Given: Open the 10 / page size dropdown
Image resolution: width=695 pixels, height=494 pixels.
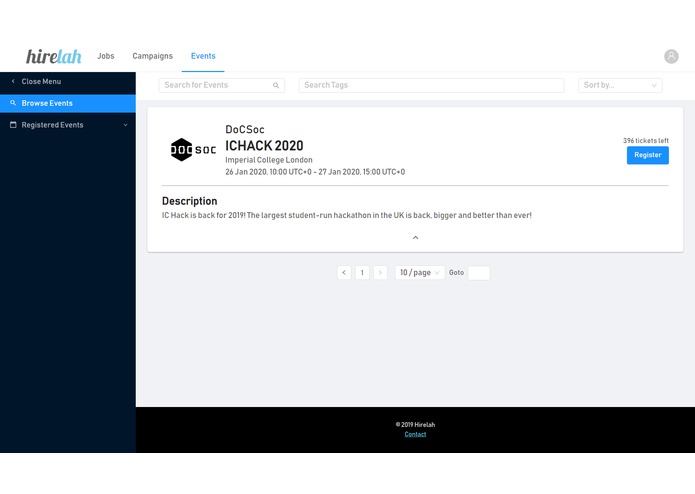Looking at the screenshot, I should coord(419,272).
